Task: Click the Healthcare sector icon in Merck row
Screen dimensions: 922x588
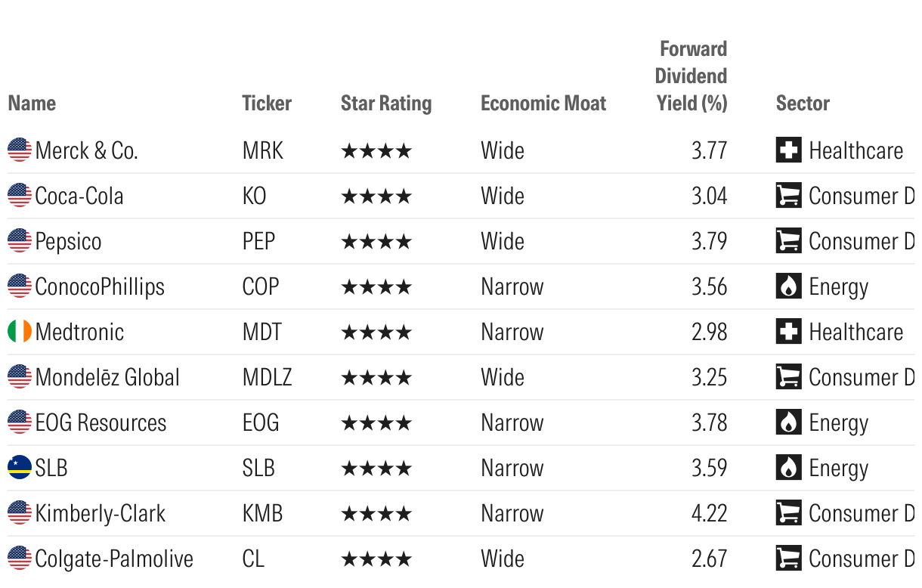Action: pos(788,150)
